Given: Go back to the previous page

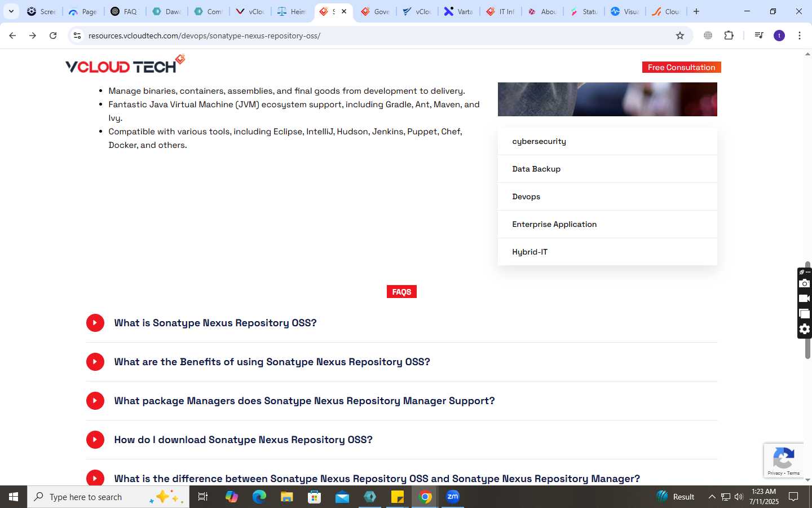Looking at the screenshot, I should tap(12, 36).
